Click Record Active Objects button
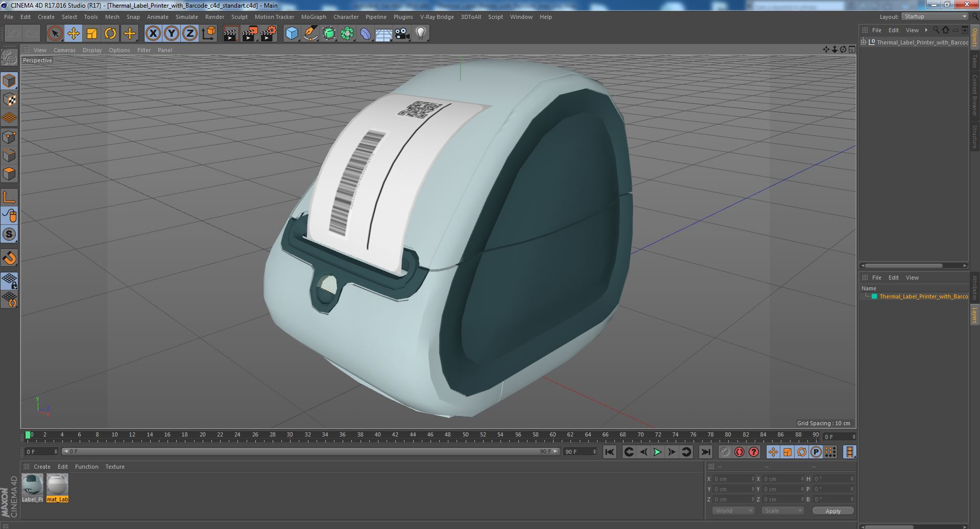 (725, 452)
